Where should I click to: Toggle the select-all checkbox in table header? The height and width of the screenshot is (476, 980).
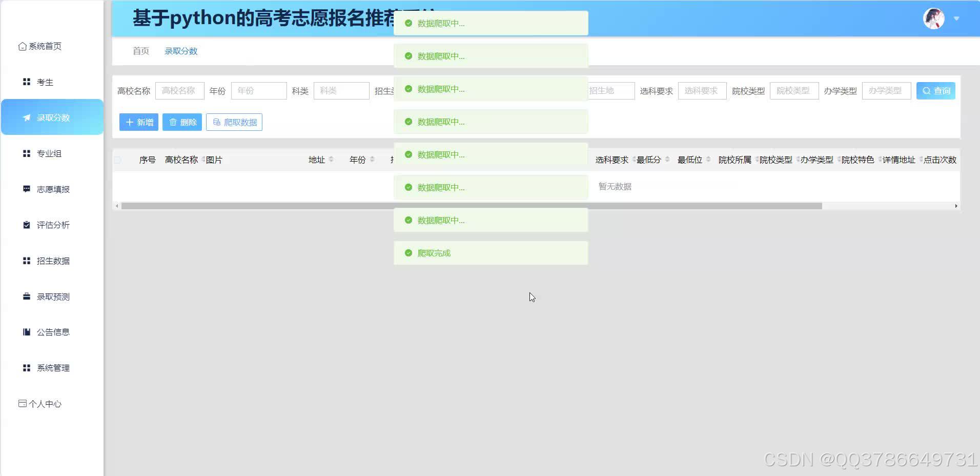[x=117, y=160]
